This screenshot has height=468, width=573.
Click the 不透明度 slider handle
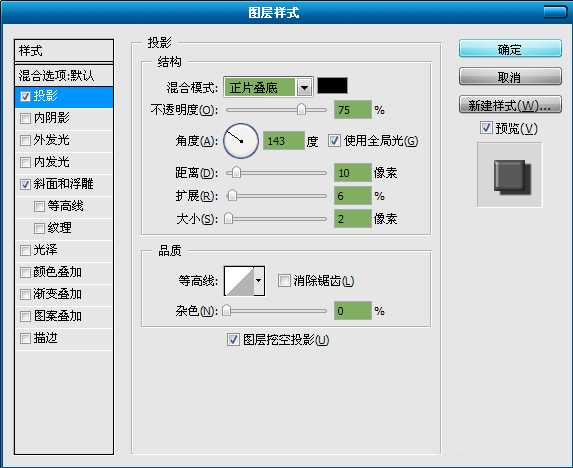(x=301, y=109)
